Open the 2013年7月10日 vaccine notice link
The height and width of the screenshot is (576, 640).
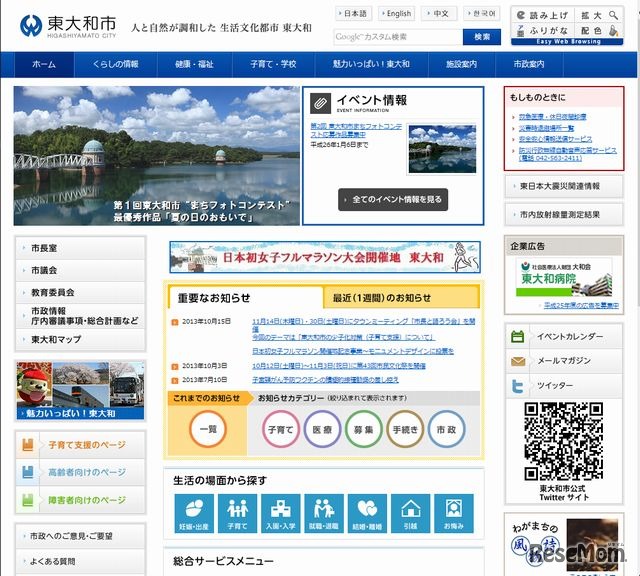(x=325, y=380)
